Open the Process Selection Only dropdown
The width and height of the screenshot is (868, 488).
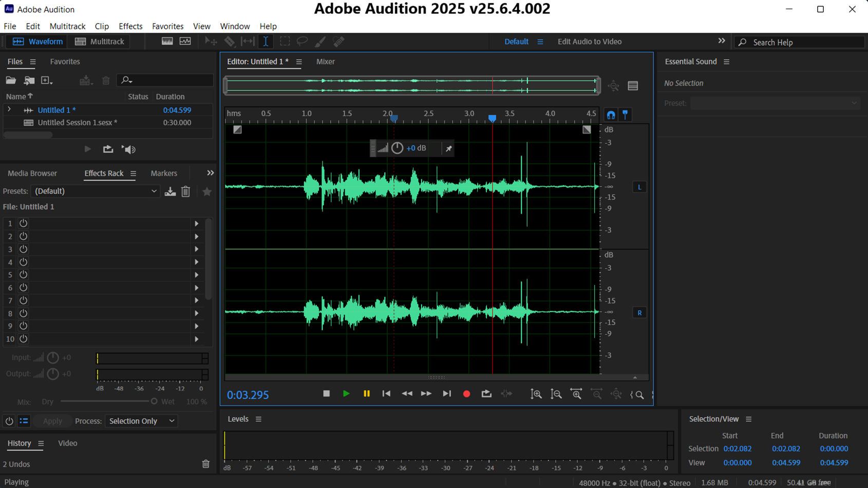click(141, 421)
